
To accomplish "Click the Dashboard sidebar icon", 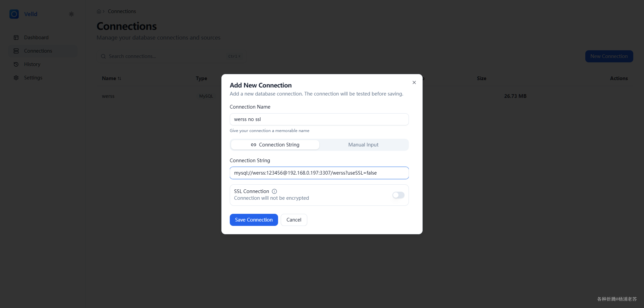I will tap(16, 38).
